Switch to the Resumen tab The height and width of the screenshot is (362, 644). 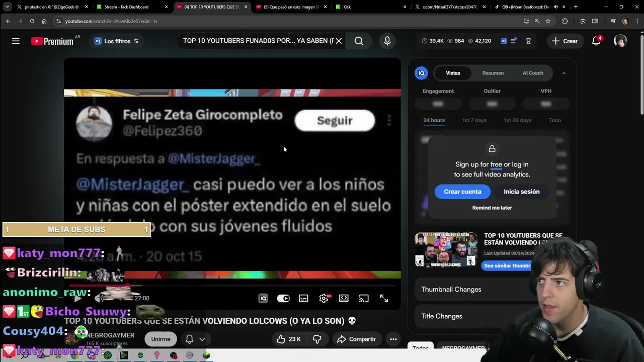click(x=493, y=73)
